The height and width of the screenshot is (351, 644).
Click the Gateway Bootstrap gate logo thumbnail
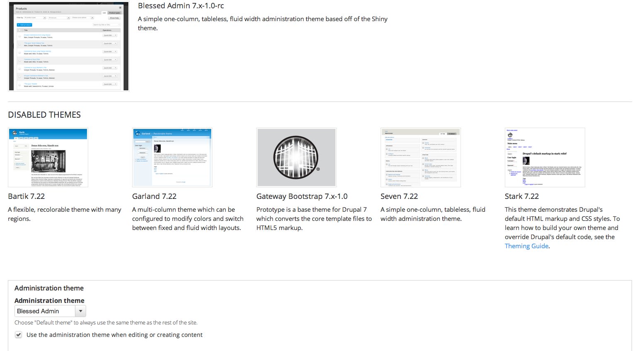(297, 157)
